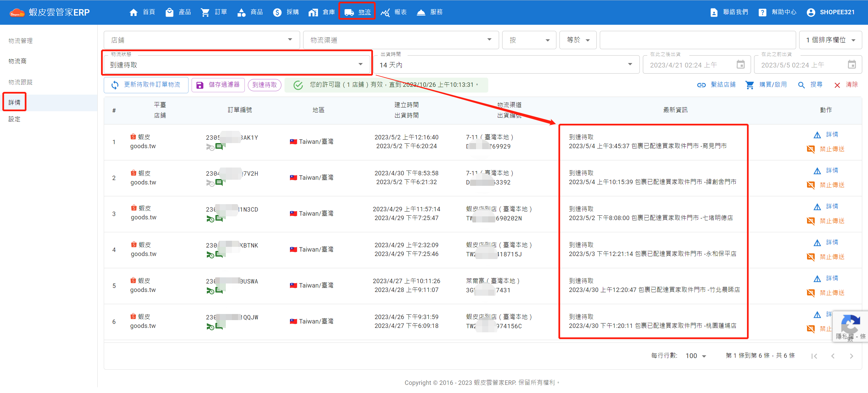Open calendar for 在此之前出貨 date
Viewport: 868px width, 393px height.
tap(852, 64)
